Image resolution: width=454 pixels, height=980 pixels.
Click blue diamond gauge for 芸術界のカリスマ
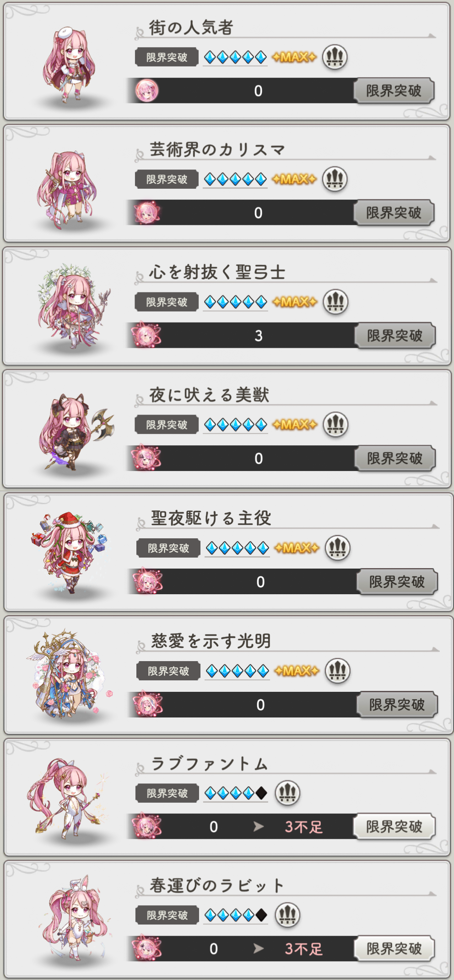[235, 179]
